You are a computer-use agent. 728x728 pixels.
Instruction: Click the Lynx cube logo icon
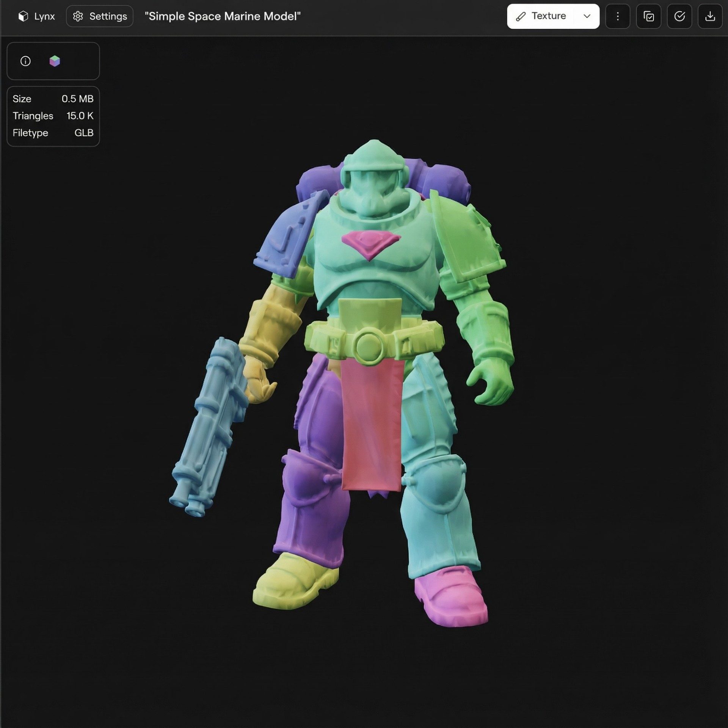pyautogui.click(x=23, y=16)
